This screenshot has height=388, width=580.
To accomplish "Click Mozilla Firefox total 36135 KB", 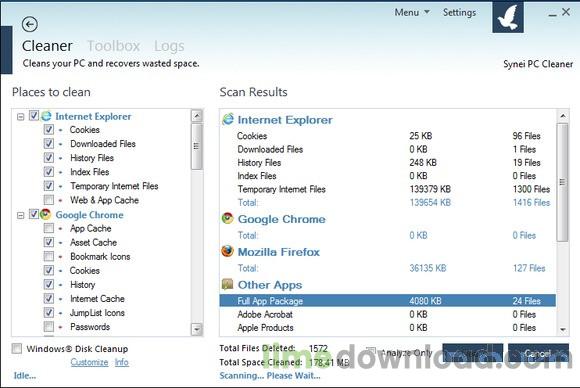I will pos(428,268).
